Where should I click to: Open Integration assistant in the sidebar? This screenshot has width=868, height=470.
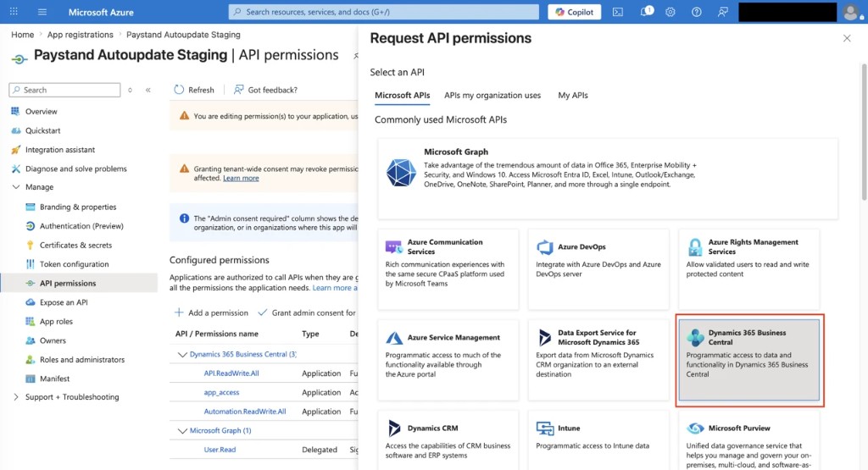(60, 149)
